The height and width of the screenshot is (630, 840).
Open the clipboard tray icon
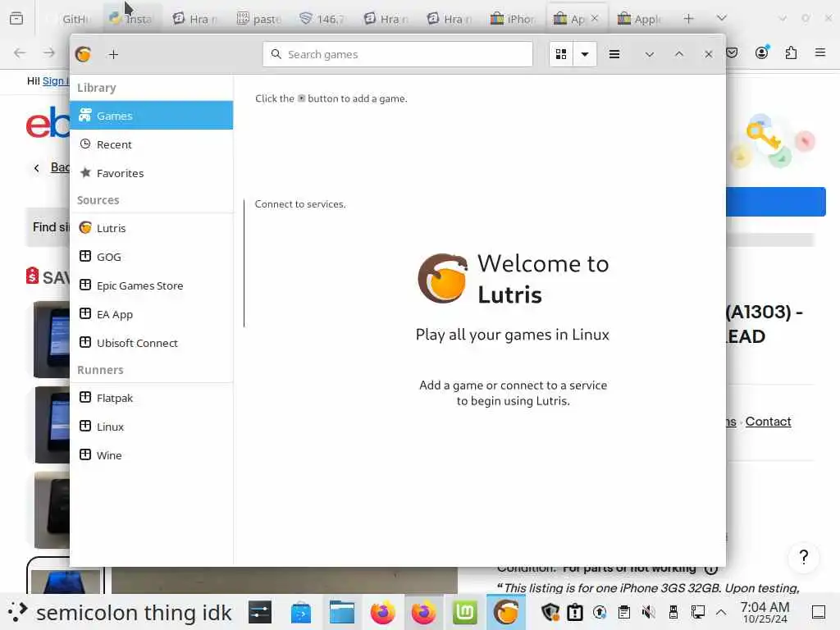point(624,612)
